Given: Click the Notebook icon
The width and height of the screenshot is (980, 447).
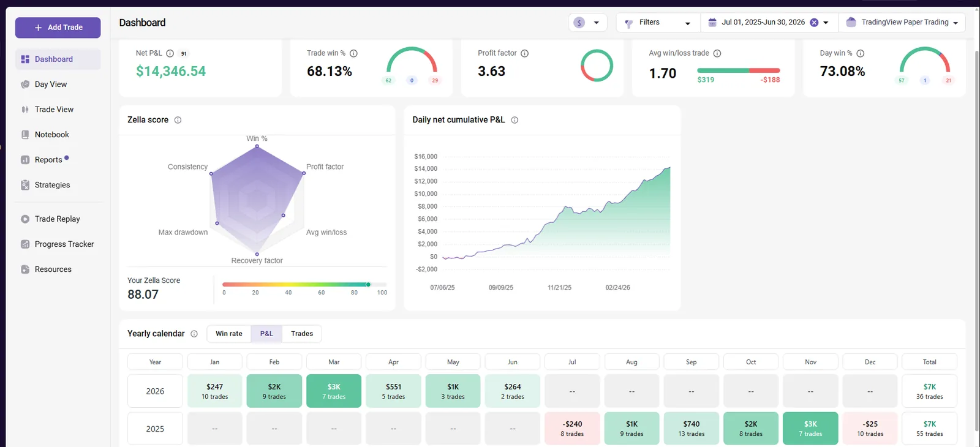Looking at the screenshot, I should pyautogui.click(x=25, y=135).
